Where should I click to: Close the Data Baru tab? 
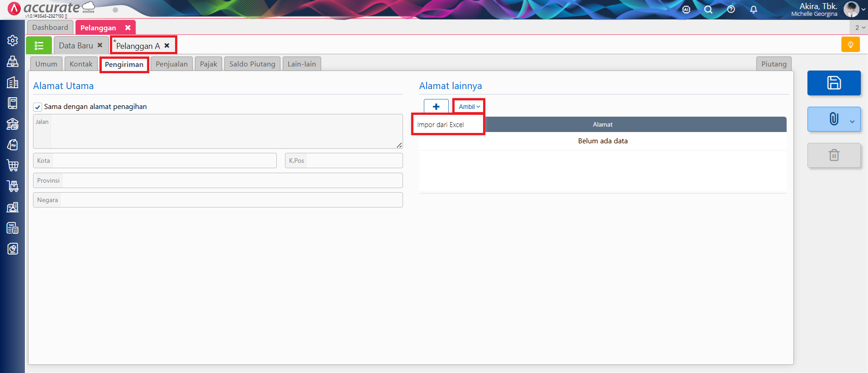click(100, 45)
